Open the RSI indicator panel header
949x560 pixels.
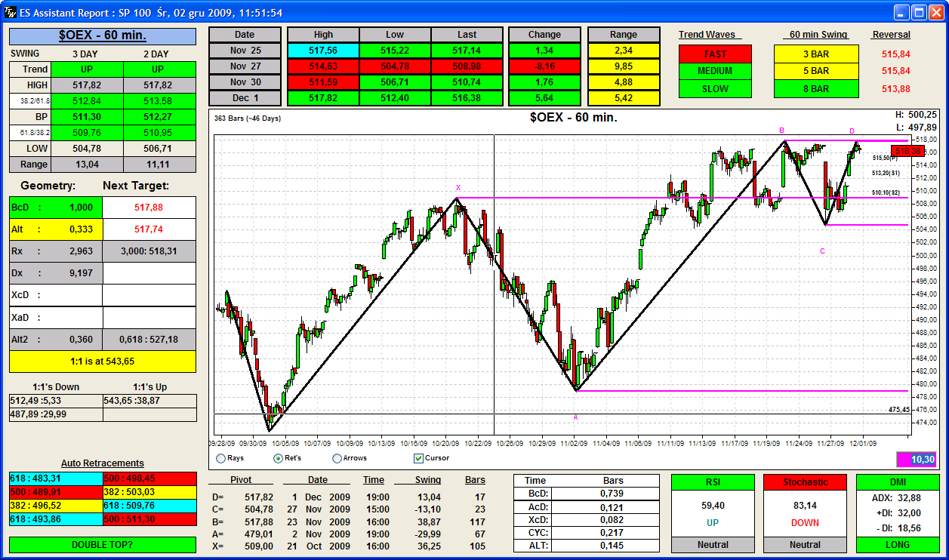coord(713,482)
